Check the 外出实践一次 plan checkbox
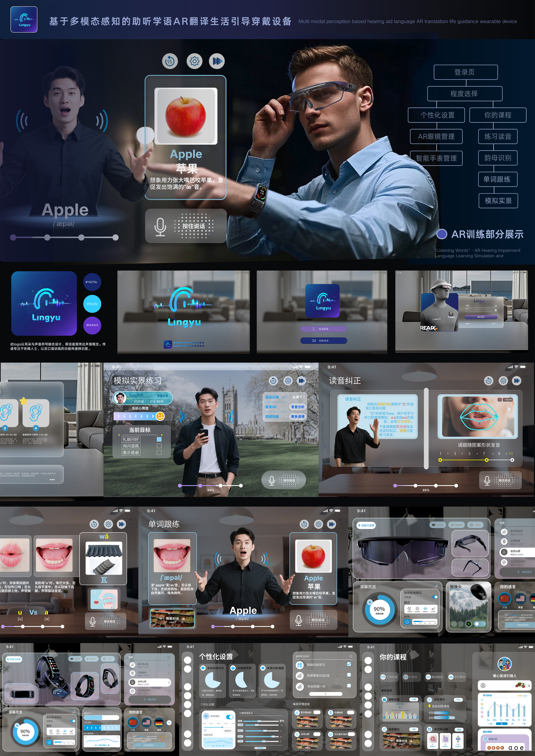Image resolution: width=535 pixels, height=756 pixels. pos(349,686)
